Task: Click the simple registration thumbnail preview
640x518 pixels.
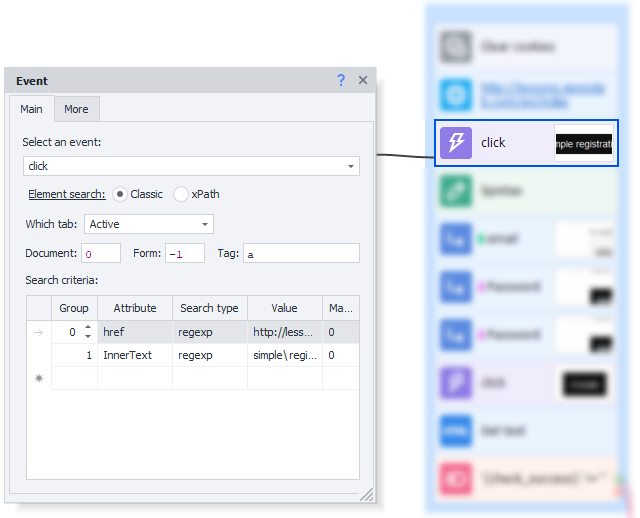Action: pyautogui.click(x=584, y=144)
